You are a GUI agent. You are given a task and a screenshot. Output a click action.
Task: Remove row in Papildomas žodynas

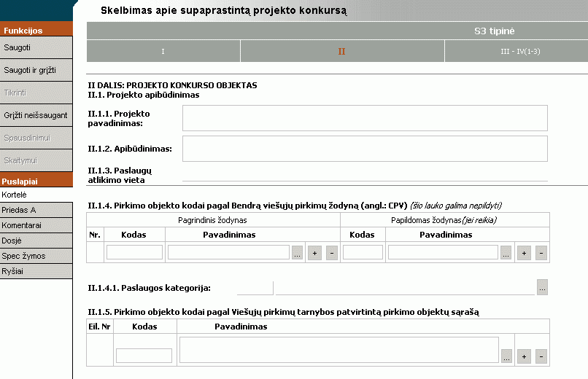pyautogui.click(x=541, y=253)
